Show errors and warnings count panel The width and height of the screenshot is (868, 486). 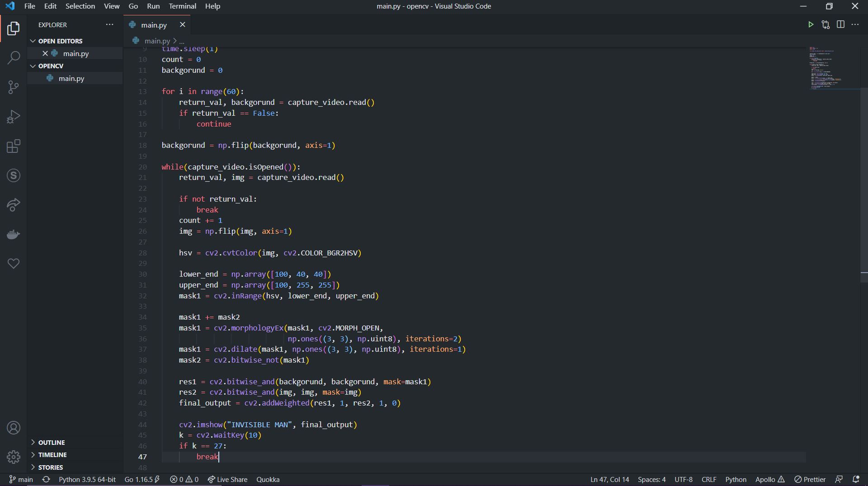[x=184, y=479]
